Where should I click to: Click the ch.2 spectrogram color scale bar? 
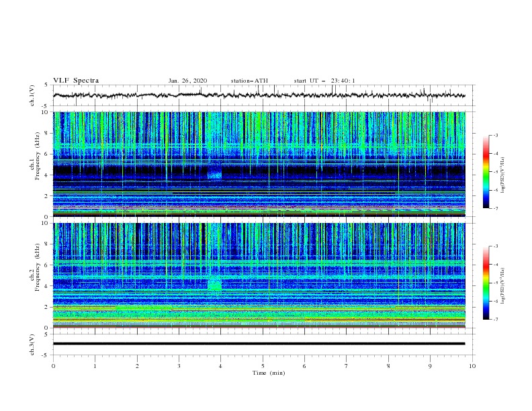coord(486,283)
